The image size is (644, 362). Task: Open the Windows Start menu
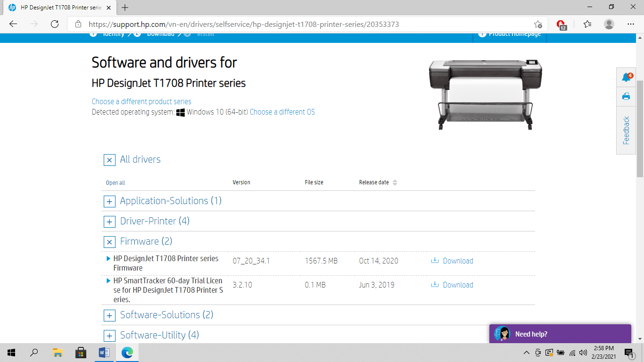(11, 353)
